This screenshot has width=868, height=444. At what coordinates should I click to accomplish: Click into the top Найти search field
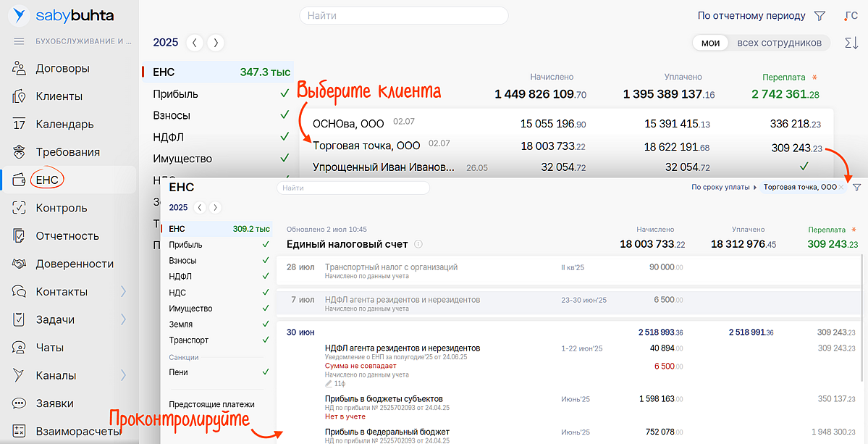pos(403,15)
